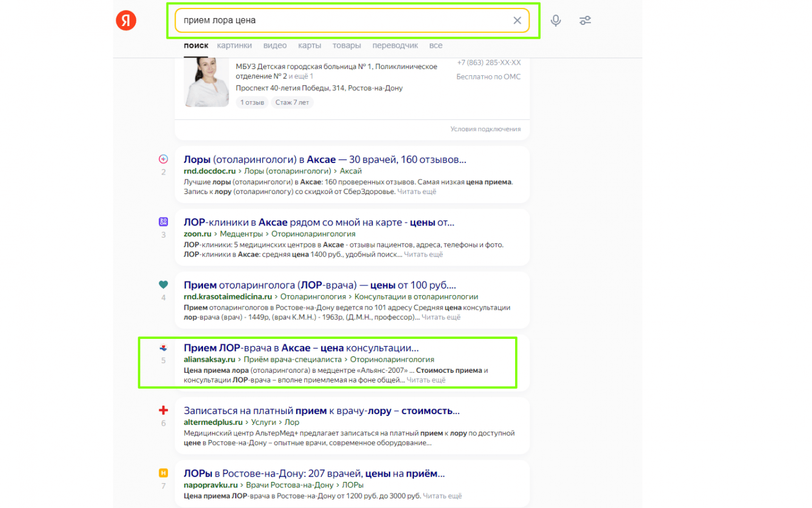Select the 'поиск' tab
This screenshot has width=812, height=508.
196,45
